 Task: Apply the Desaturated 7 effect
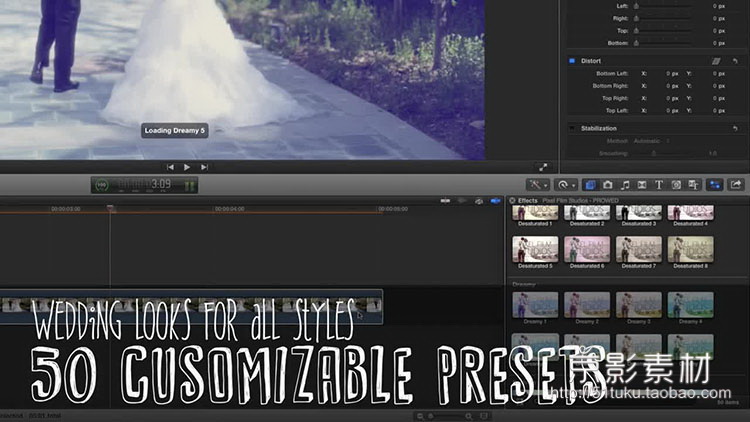click(639, 249)
